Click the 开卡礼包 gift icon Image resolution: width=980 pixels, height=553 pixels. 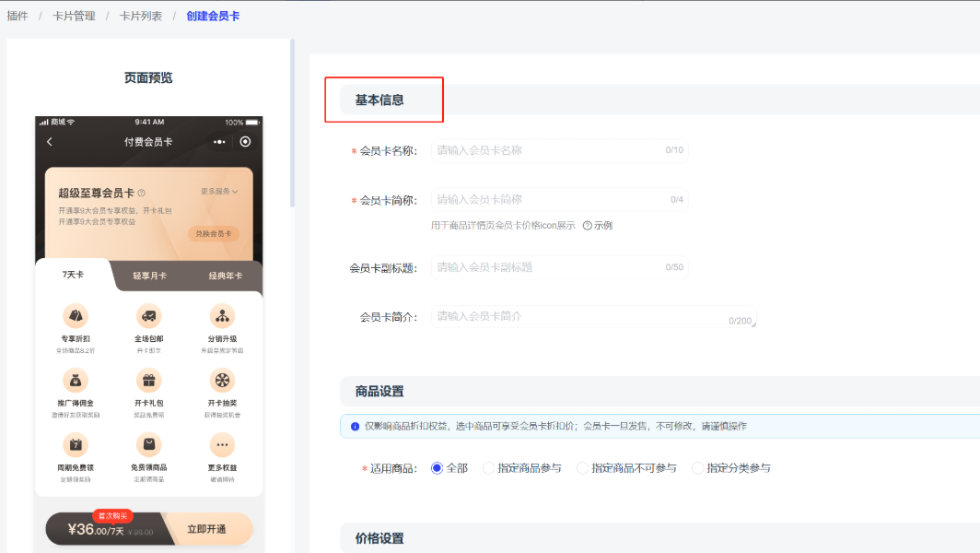148,380
